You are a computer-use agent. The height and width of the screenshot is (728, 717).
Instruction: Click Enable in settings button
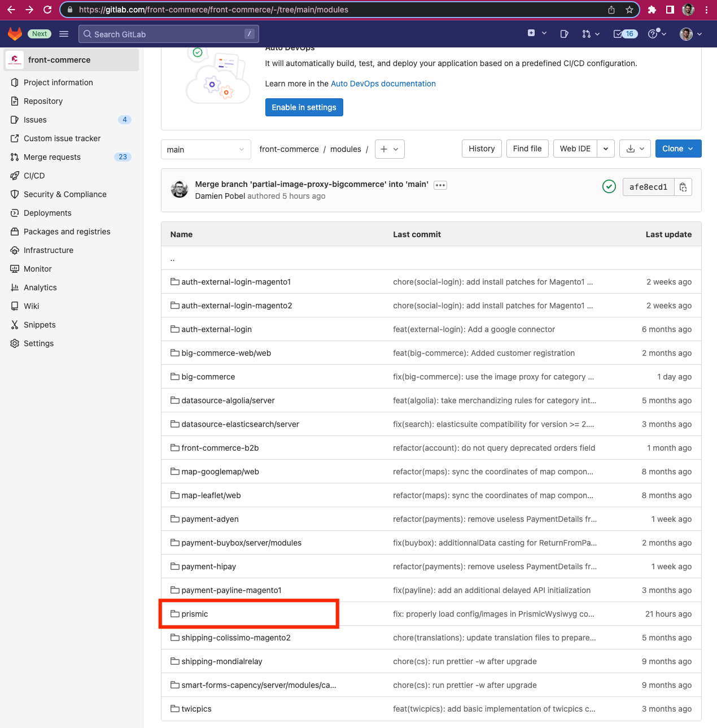coord(304,107)
